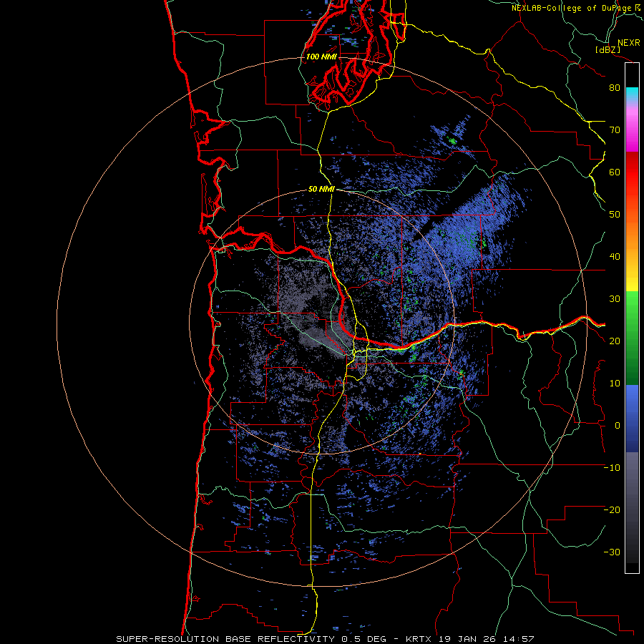The width and height of the screenshot is (644, 644).
Task: Click the -30 value on the dBZ scale
Action: [x=612, y=552]
